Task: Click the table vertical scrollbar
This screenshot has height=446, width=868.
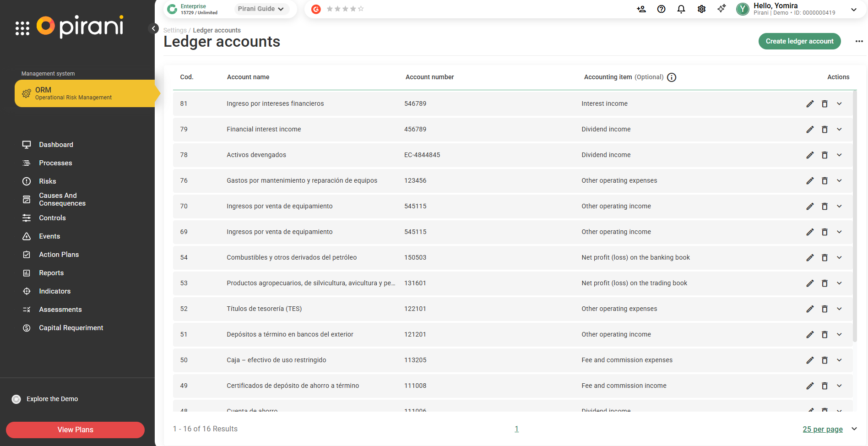Action: click(x=855, y=215)
